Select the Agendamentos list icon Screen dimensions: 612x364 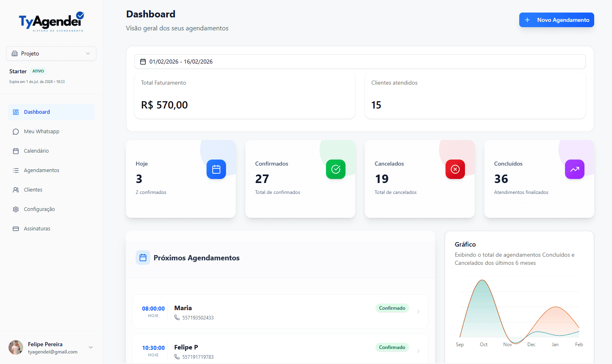point(15,170)
